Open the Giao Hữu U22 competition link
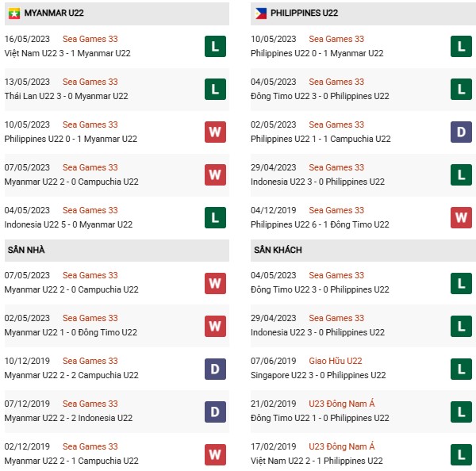This screenshot has width=476, height=471. coord(336,361)
